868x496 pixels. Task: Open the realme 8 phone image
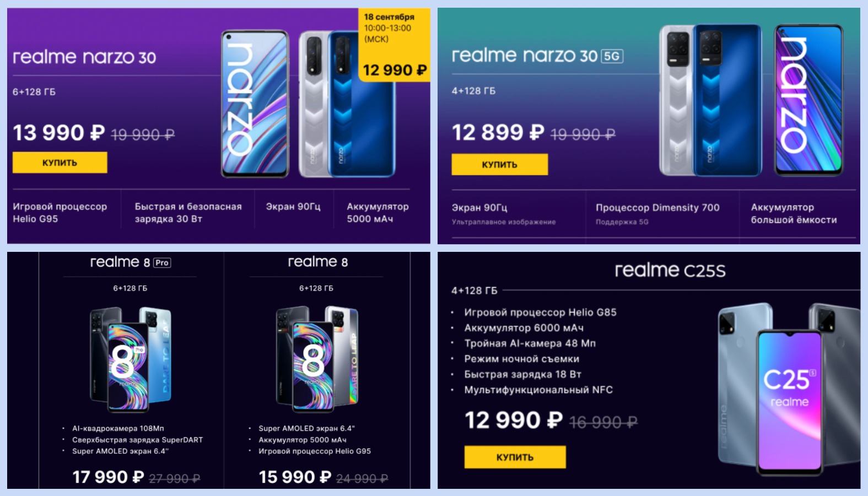coord(317,359)
